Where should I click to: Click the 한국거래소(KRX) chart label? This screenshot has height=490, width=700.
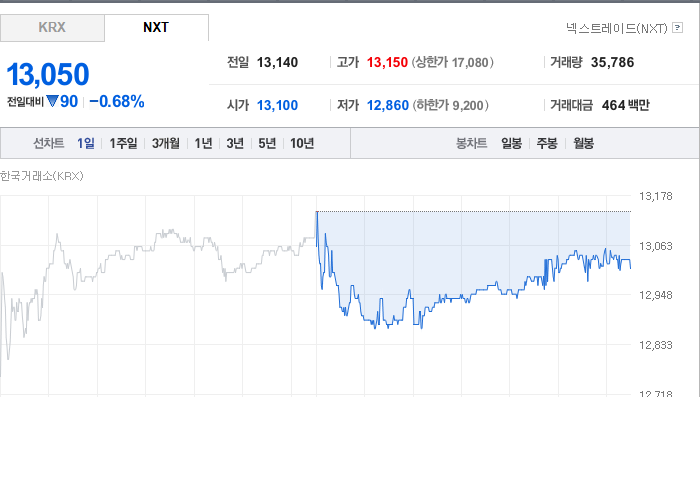(42, 176)
